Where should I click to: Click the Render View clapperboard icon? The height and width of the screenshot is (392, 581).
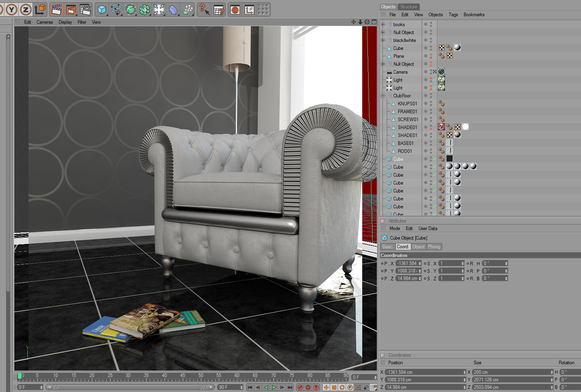click(57, 10)
